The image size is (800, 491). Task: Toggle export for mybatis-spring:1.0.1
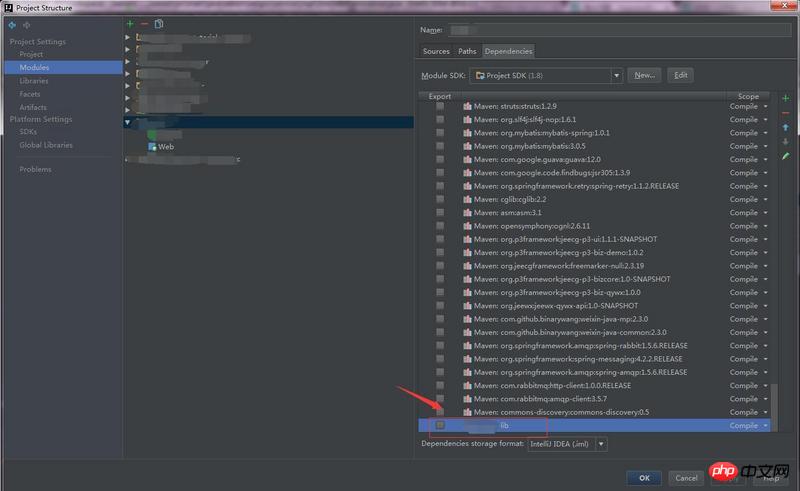pyautogui.click(x=440, y=133)
